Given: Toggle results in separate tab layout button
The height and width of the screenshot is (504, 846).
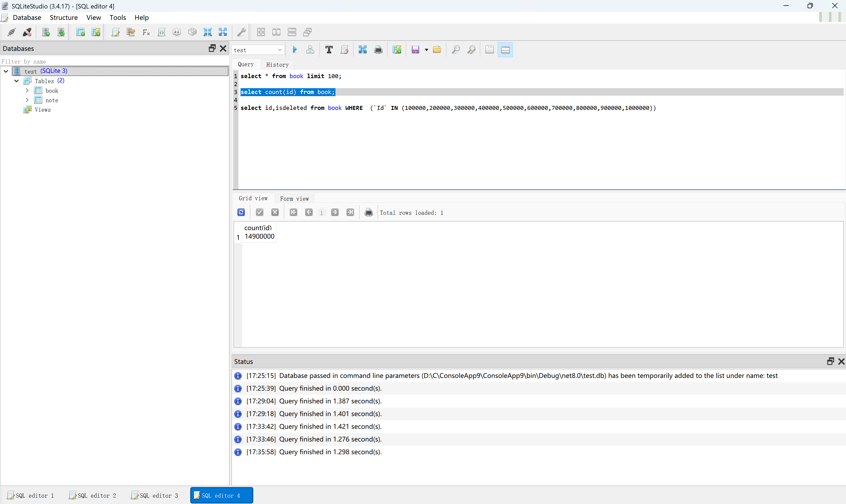Looking at the screenshot, I should coord(489,50).
